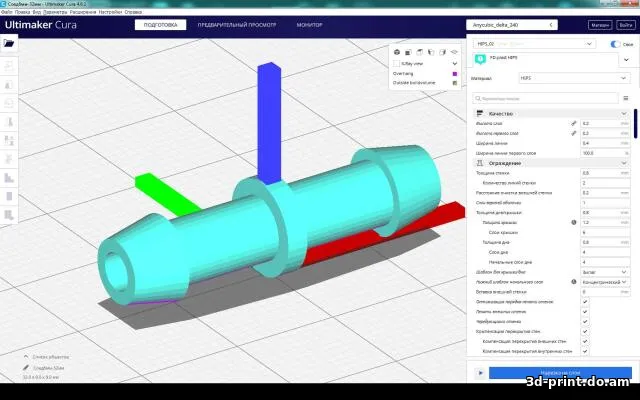Select the Move tool in left toolbar
The image size is (640, 400).
point(9,66)
